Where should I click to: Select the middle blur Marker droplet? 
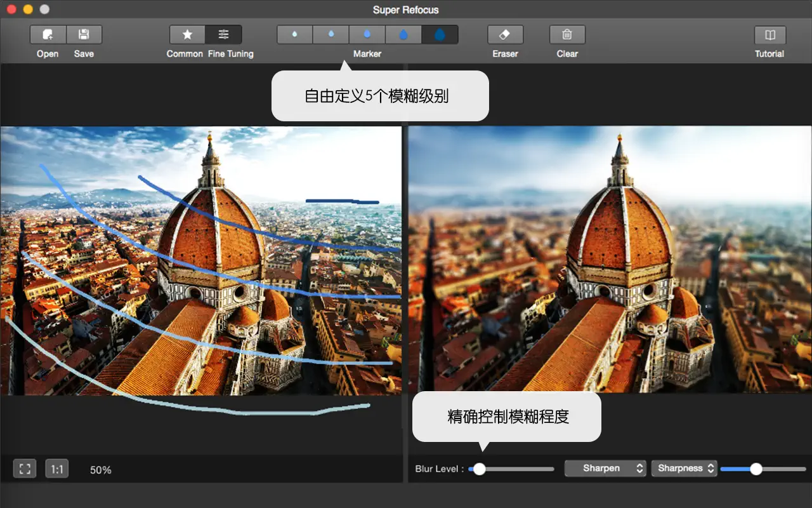click(x=367, y=34)
